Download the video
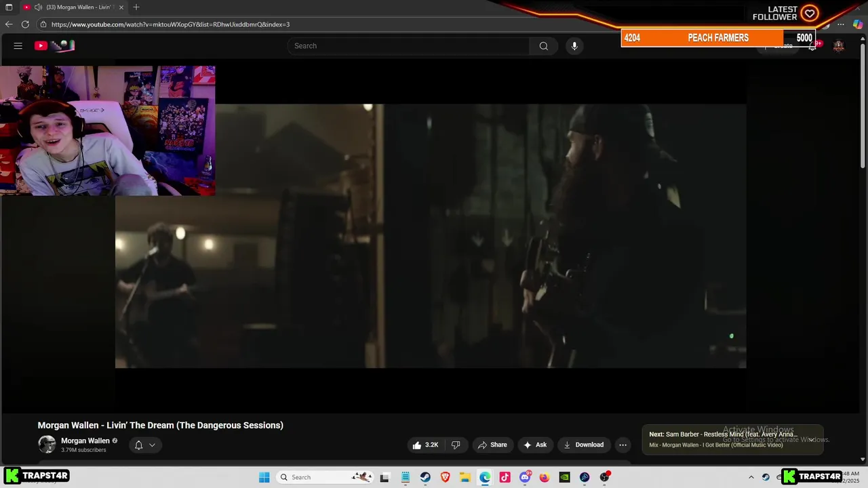The width and height of the screenshot is (868, 488). tap(583, 445)
